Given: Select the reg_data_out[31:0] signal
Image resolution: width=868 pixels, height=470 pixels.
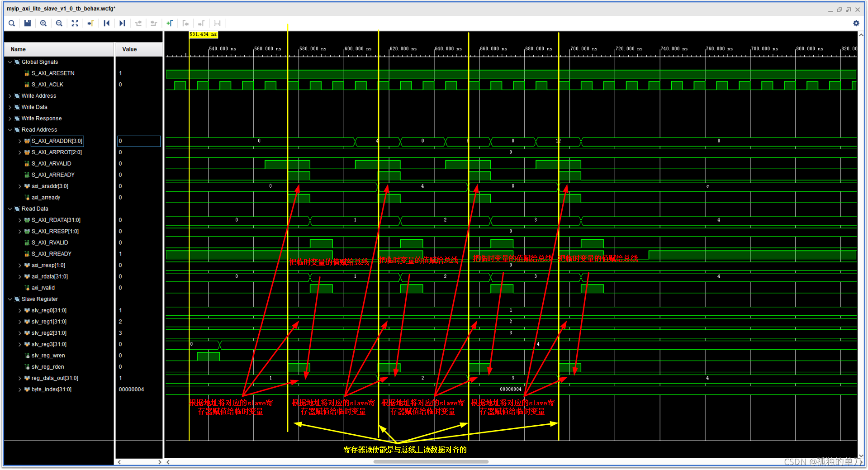Looking at the screenshot, I should 55,378.
